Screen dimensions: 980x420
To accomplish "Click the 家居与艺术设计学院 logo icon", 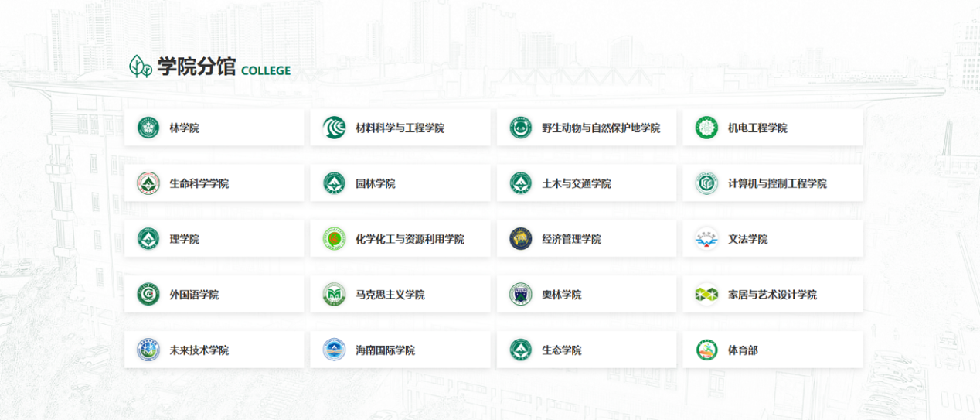I will tap(706, 295).
